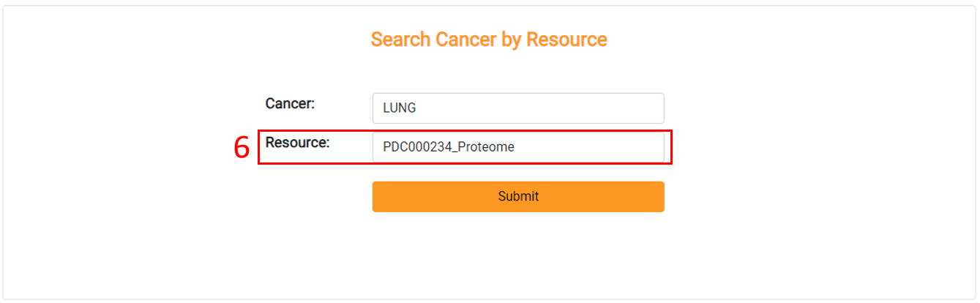Image resolution: width=980 pixels, height=303 pixels.
Task: Select the Cancer field containing LUNG
Action: (x=518, y=108)
